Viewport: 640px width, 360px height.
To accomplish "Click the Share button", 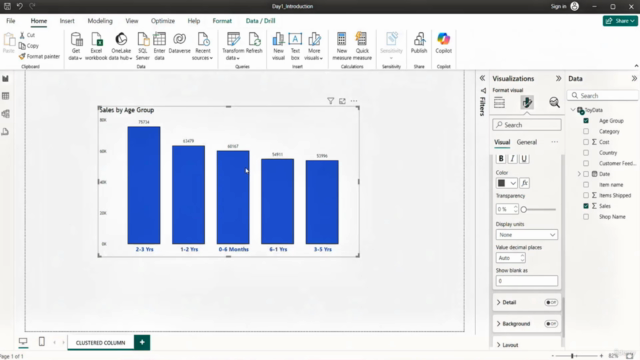I will (x=620, y=21).
